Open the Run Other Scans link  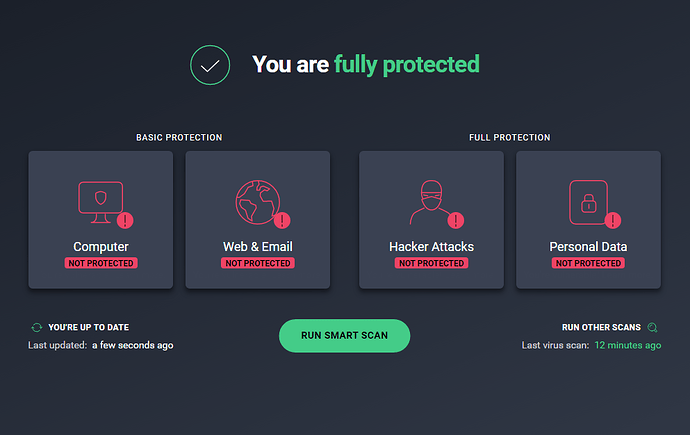[x=601, y=327]
